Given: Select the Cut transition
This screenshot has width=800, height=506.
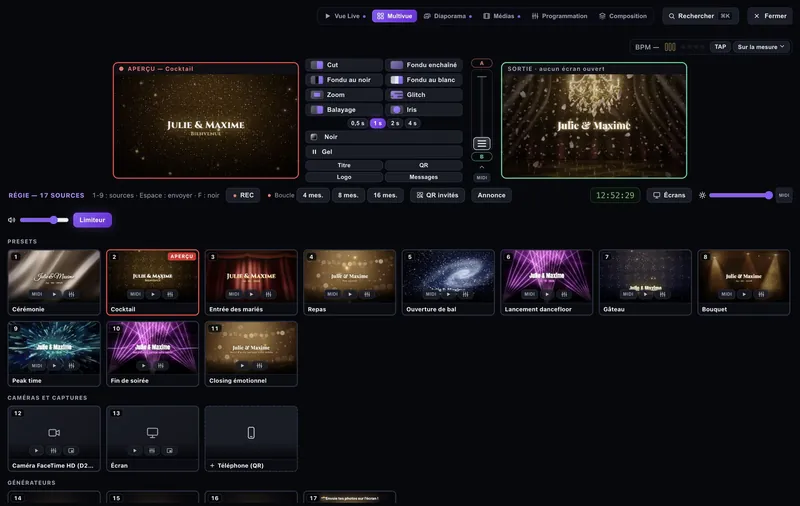Looking at the screenshot, I should point(344,65).
